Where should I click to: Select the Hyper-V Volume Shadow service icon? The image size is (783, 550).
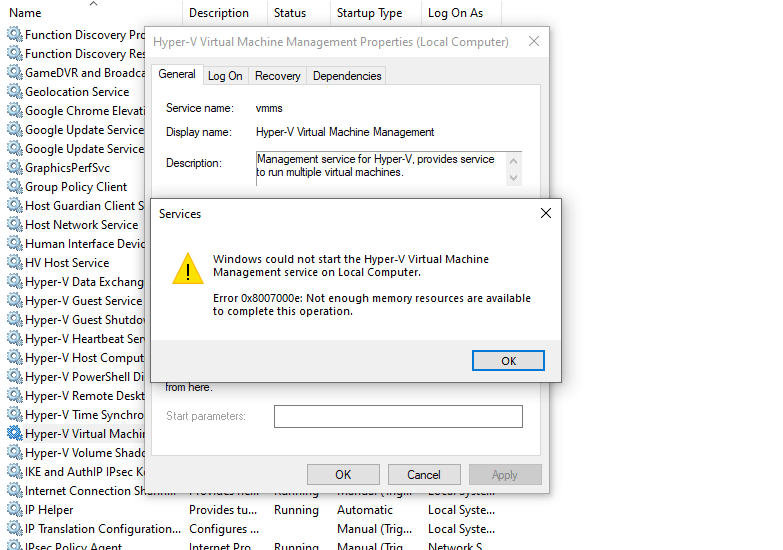(x=15, y=452)
